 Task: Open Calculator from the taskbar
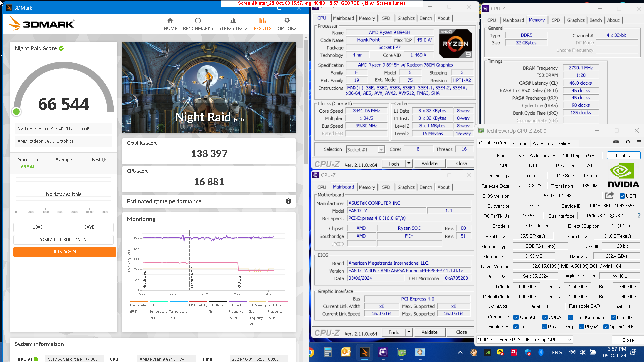point(328,352)
